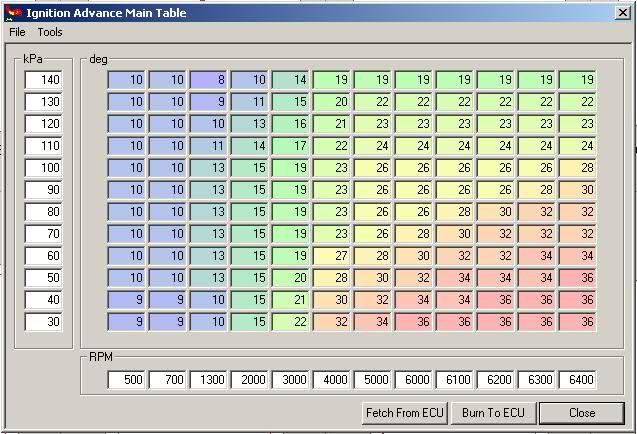Close the window with the title bar X
Viewport: 637px width, 434px height.
pos(622,13)
